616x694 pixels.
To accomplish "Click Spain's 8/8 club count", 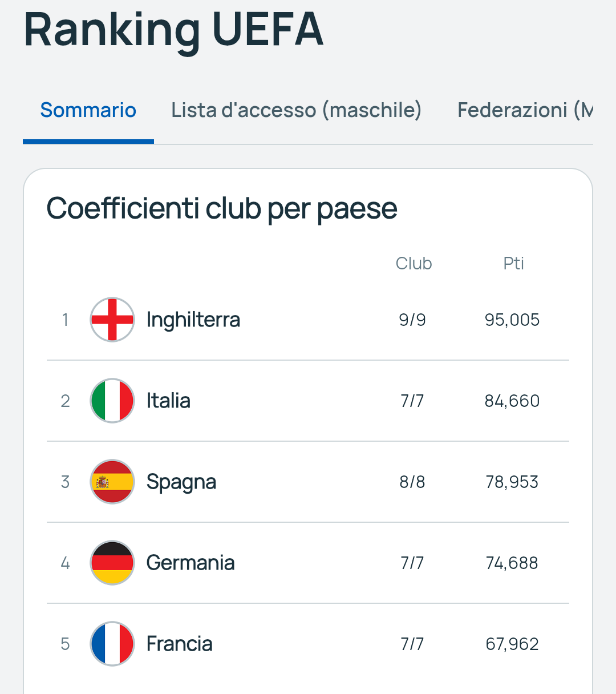I will click(412, 482).
